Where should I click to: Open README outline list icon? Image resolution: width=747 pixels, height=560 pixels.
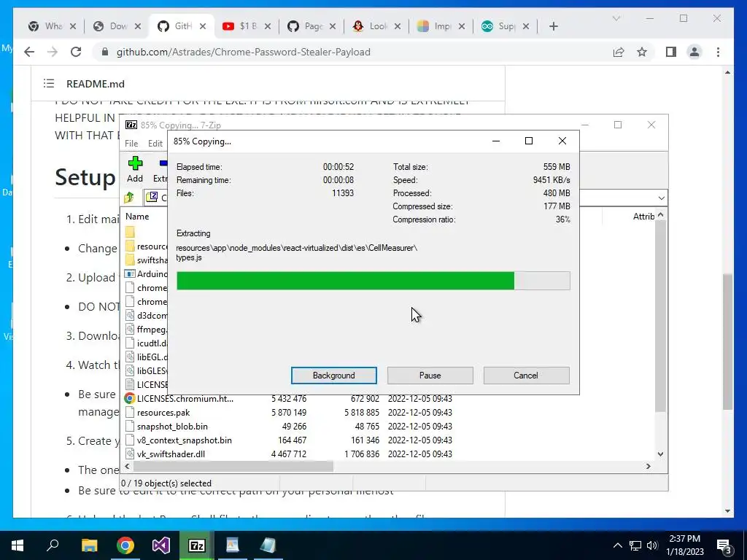point(49,83)
